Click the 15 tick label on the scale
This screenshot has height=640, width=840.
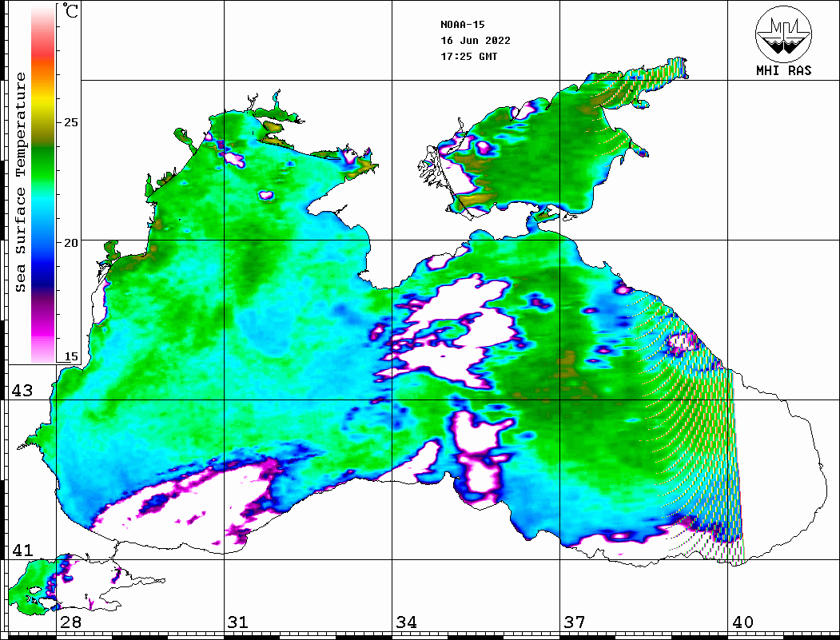click(x=70, y=356)
